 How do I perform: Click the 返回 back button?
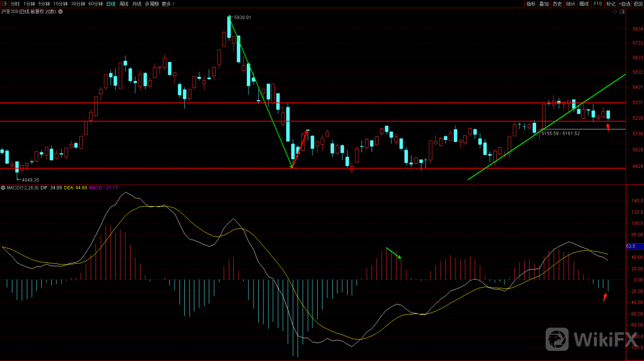[x=637, y=4]
